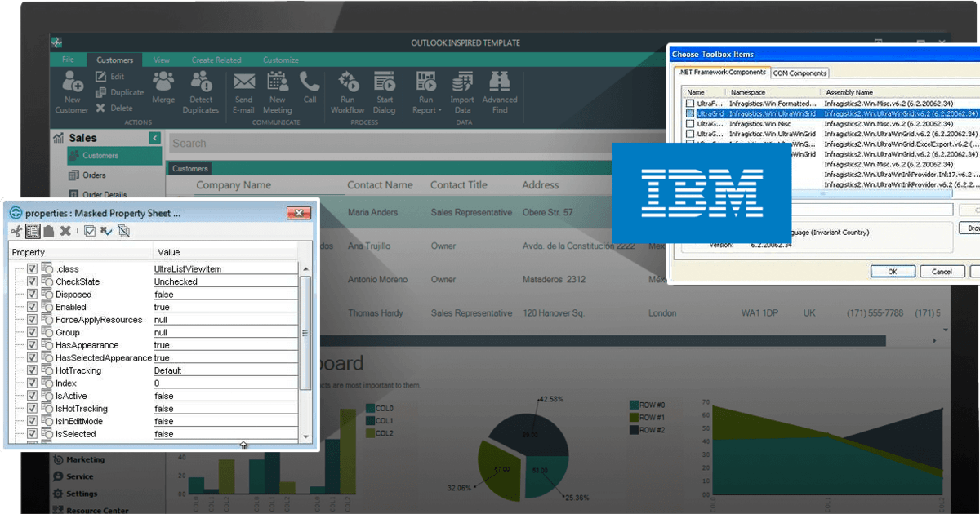This screenshot has width=980, height=514.
Task: Click the Start Dialog icon
Action: click(x=385, y=81)
